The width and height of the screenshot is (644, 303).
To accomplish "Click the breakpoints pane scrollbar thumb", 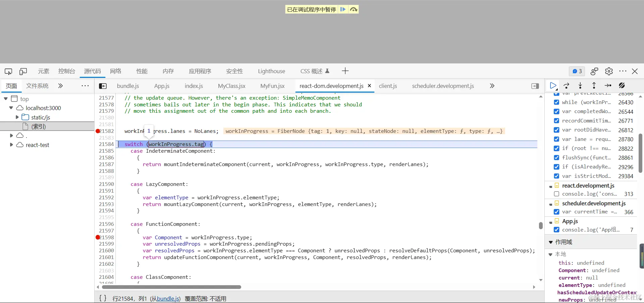I will tap(640, 153).
